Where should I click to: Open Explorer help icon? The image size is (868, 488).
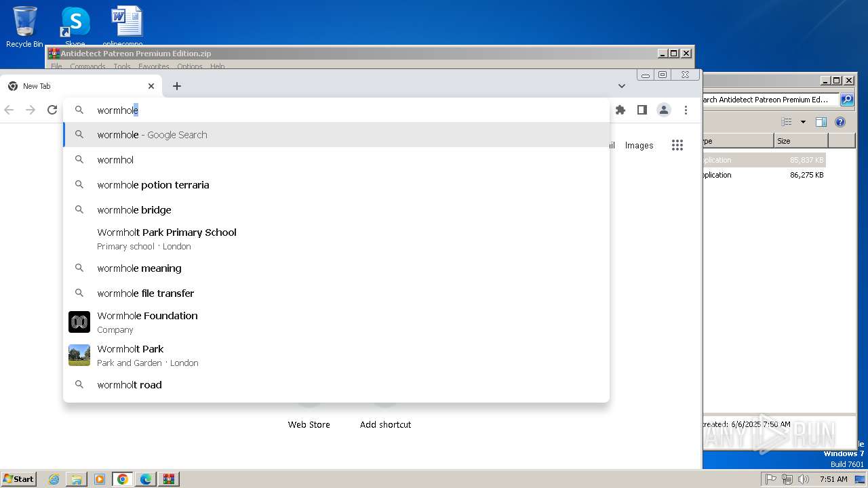[x=840, y=122]
